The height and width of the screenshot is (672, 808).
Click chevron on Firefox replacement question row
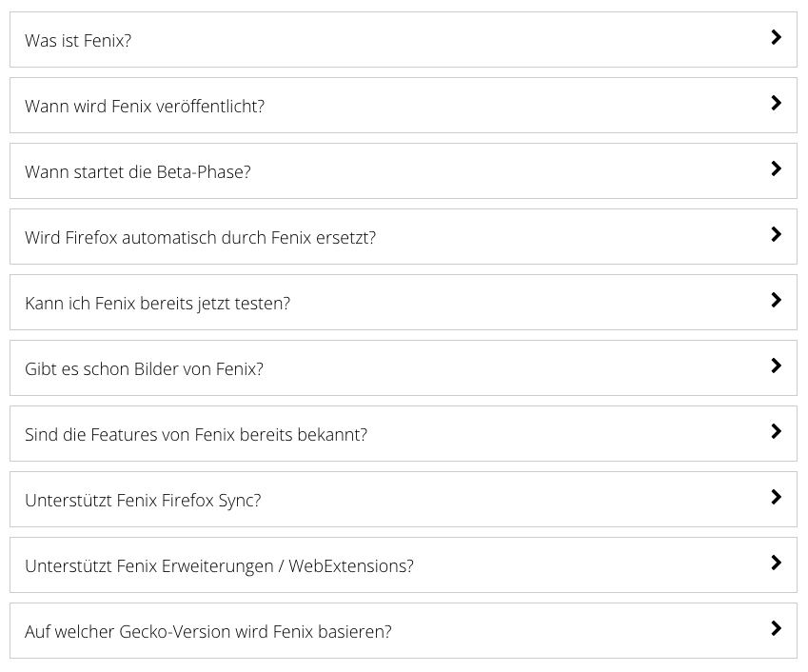pos(776,235)
